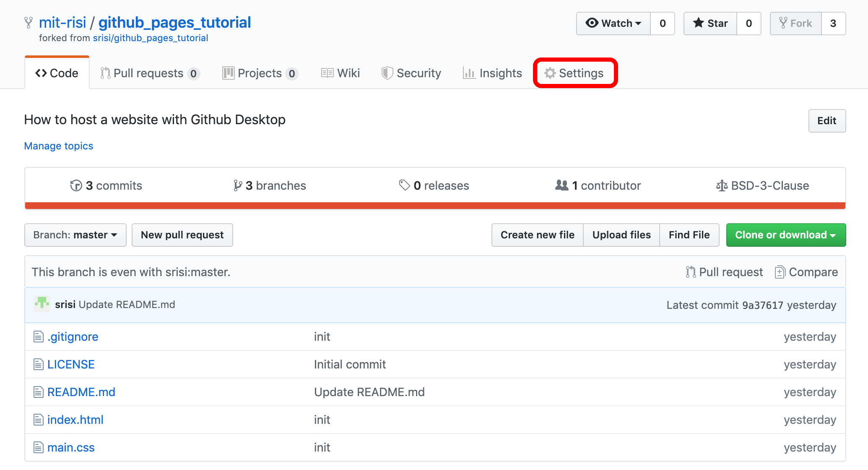Click the fork icon on the Fork button

(x=784, y=23)
